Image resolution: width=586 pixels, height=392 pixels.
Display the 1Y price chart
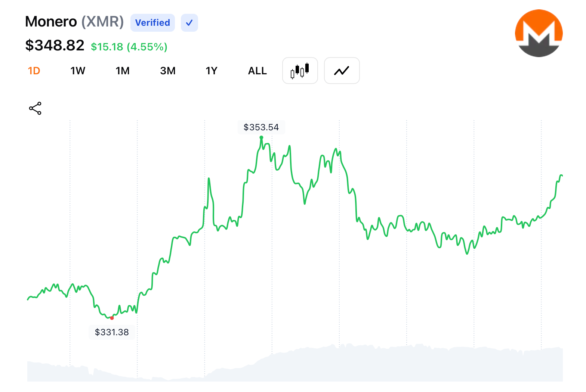point(211,71)
